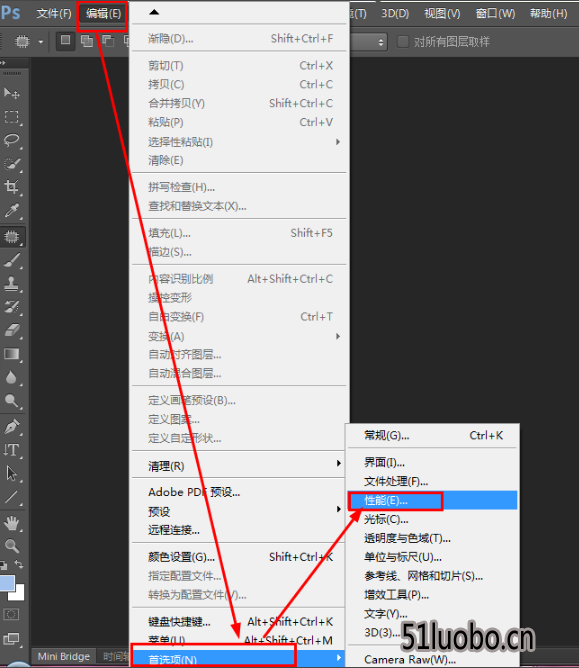Choose 性能(E)... from preferences submenu
This screenshot has width=579, height=668.
pos(432,501)
